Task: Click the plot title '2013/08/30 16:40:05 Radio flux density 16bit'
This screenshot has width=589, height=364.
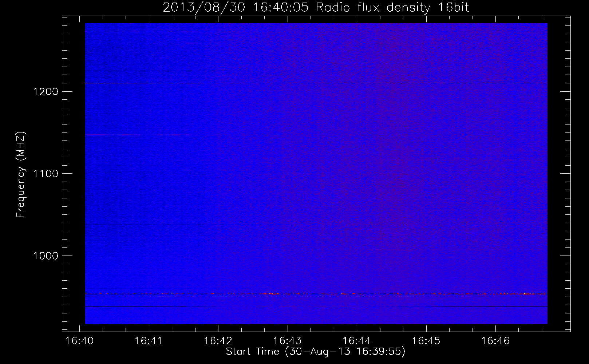Action: point(316,7)
